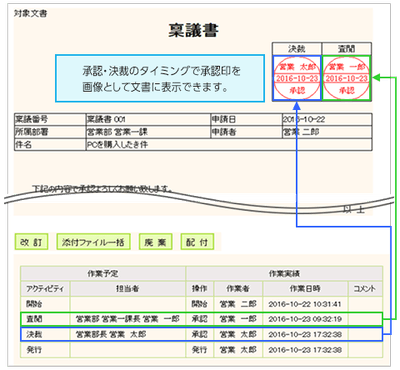Select the 決裁 approval stamp of 営業 太郎
Viewport: 400px width, 370px height.
(x=297, y=78)
